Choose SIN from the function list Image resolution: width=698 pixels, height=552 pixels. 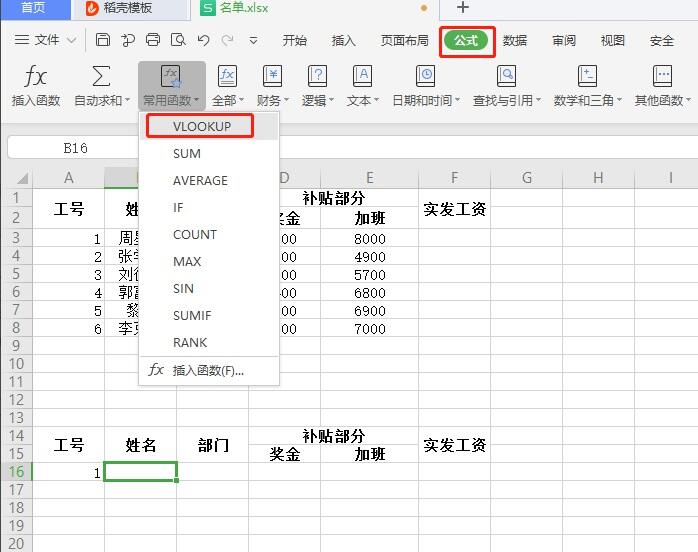[x=183, y=289]
